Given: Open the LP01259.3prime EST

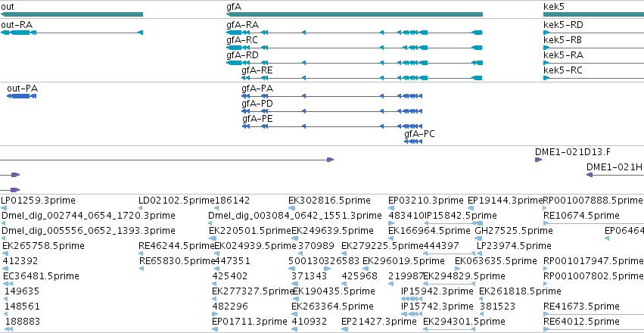Looking at the screenshot, I should (38, 201).
